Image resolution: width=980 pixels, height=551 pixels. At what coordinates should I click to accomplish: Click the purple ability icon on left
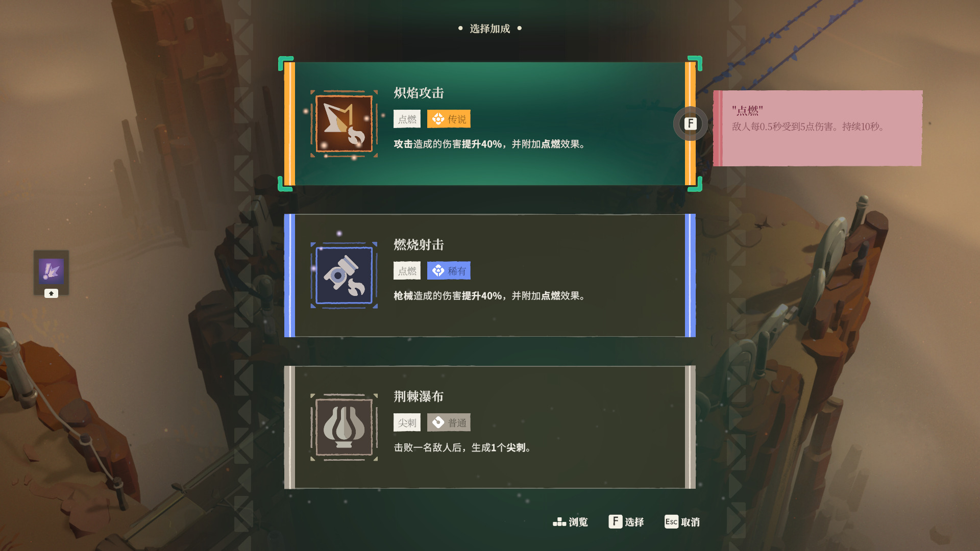(51, 271)
